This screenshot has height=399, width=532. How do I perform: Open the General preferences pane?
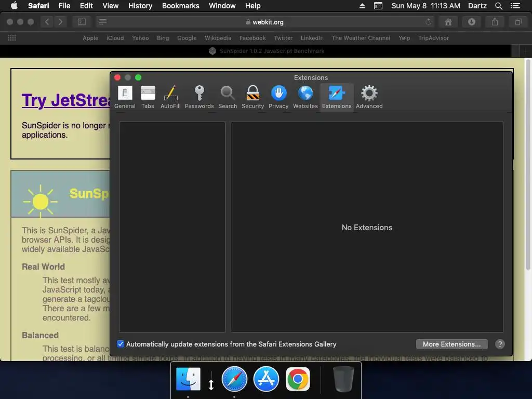point(125,97)
